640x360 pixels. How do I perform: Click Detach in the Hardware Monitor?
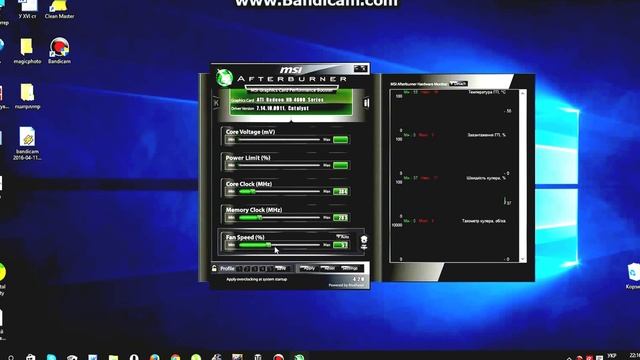coord(458,84)
